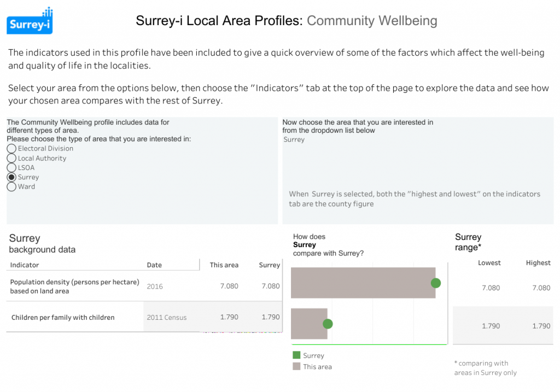560x392 pixels.
Task: Select the LSOA radio option
Action: coord(11,168)
